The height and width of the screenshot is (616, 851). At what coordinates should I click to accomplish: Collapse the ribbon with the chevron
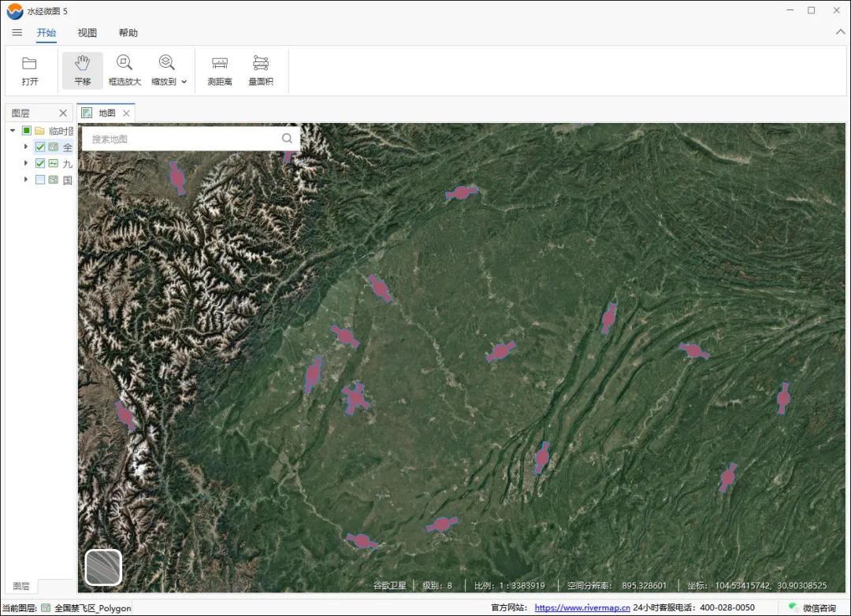pyautogui.click(x=840, y=32)
